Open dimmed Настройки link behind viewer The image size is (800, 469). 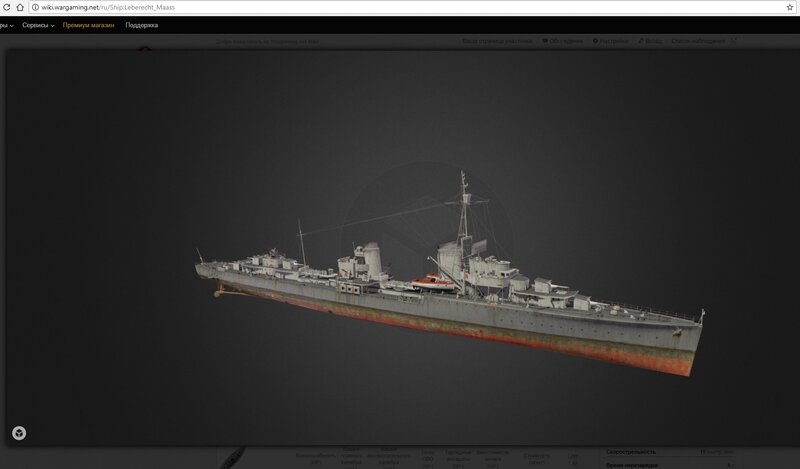[x=610, y=41]
